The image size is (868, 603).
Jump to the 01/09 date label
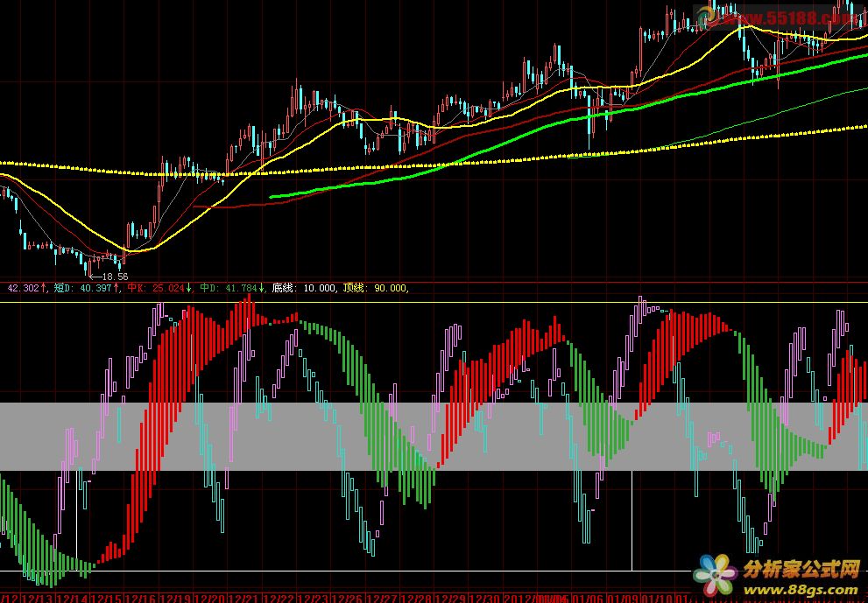(x=622, y=599)
